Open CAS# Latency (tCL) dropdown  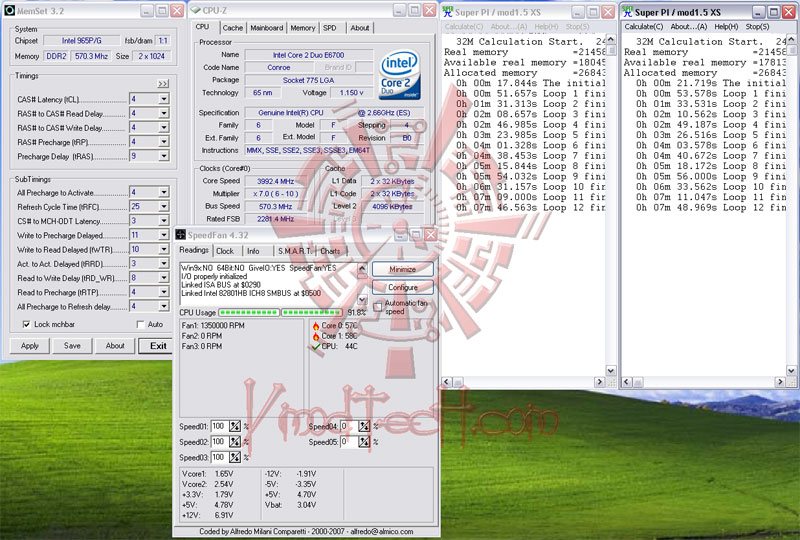163,99
